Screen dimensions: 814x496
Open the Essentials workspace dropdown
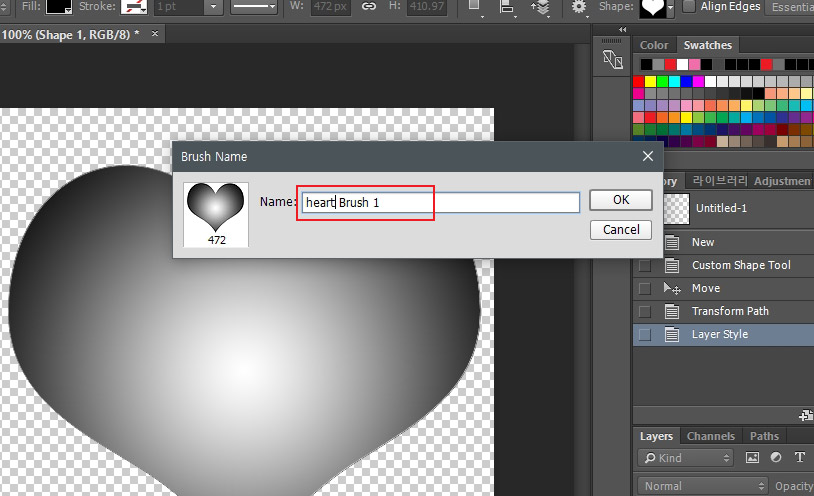coord(790,7)
